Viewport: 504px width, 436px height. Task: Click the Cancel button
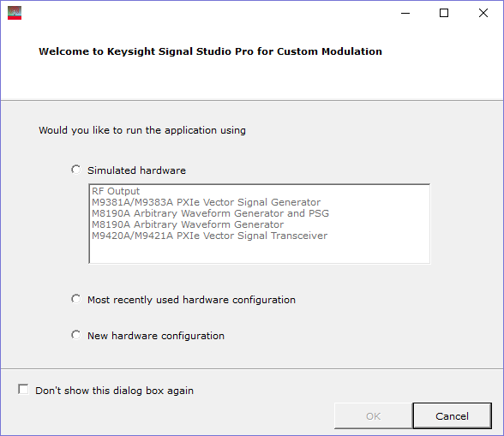pyautogui.click(x=452, y=416)
